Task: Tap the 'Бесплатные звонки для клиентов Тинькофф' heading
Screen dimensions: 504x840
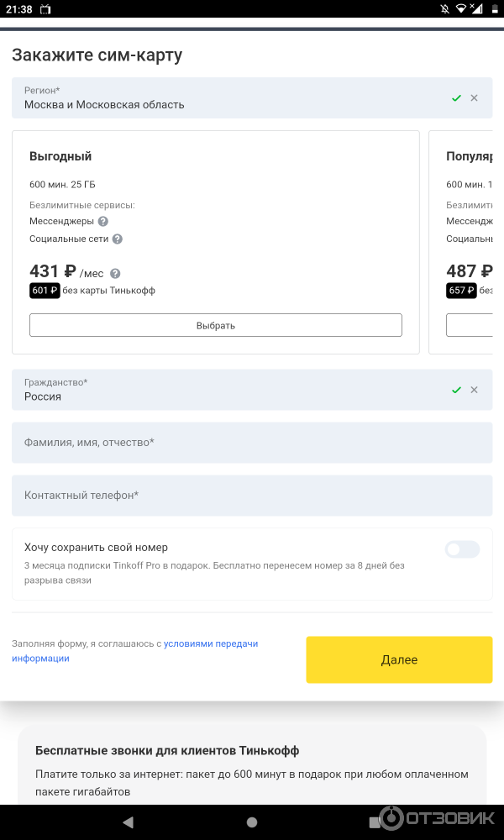Action: (x=167, y=750)
